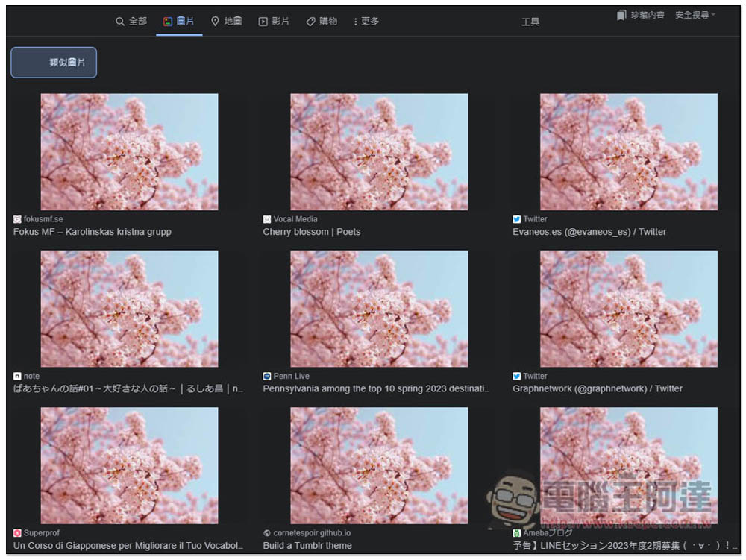The width and height of the screenshot is (746, 560).
Task: Click the 類似圖片 button
Action: coord(54,63)
